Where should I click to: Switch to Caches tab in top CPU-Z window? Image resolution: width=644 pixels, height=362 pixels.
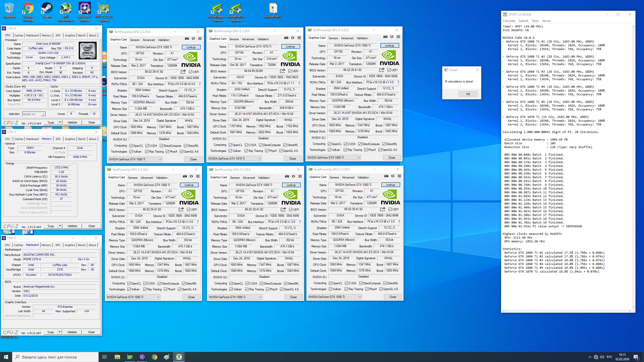click(x=19, y=35)
